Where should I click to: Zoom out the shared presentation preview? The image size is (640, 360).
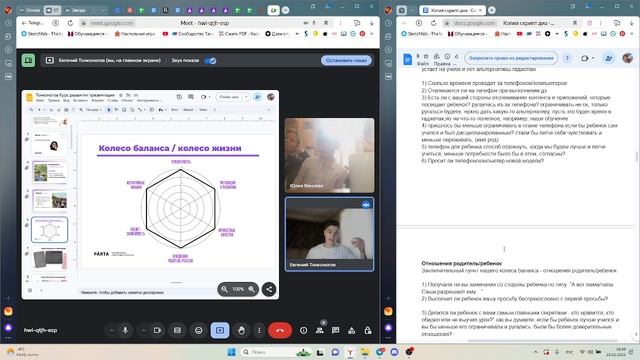(x=224, y=289)
